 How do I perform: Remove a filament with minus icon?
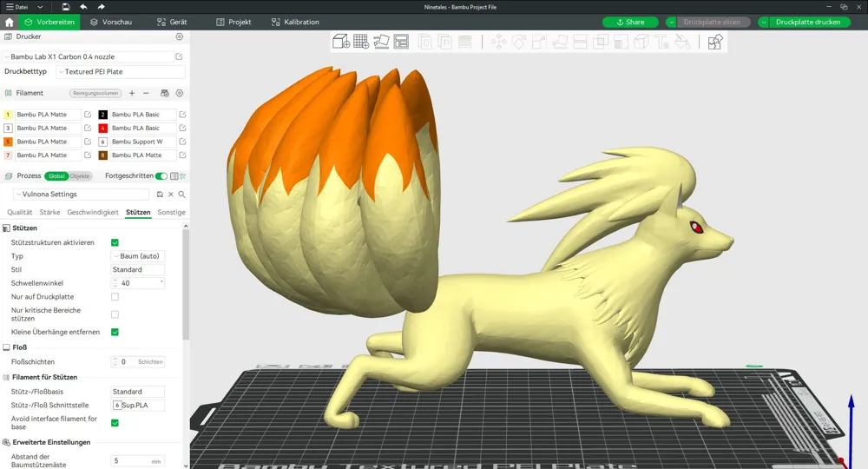click(146, 93)
